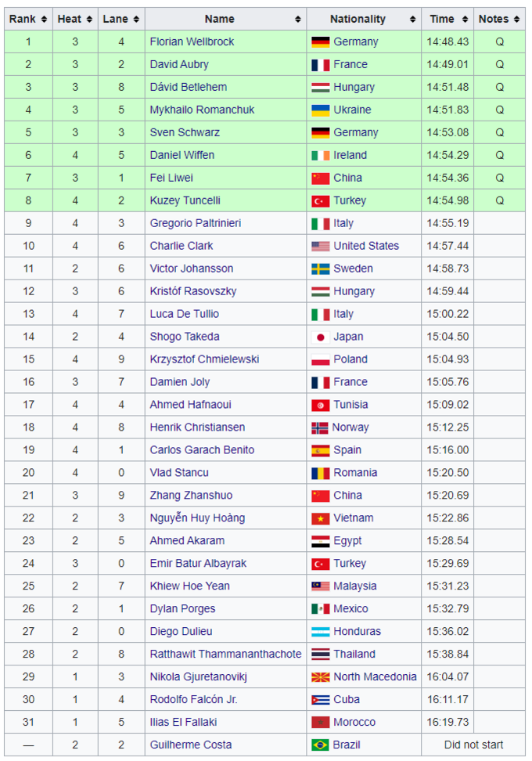
Task: Click the Ireland flag icon
Action: 320,156
